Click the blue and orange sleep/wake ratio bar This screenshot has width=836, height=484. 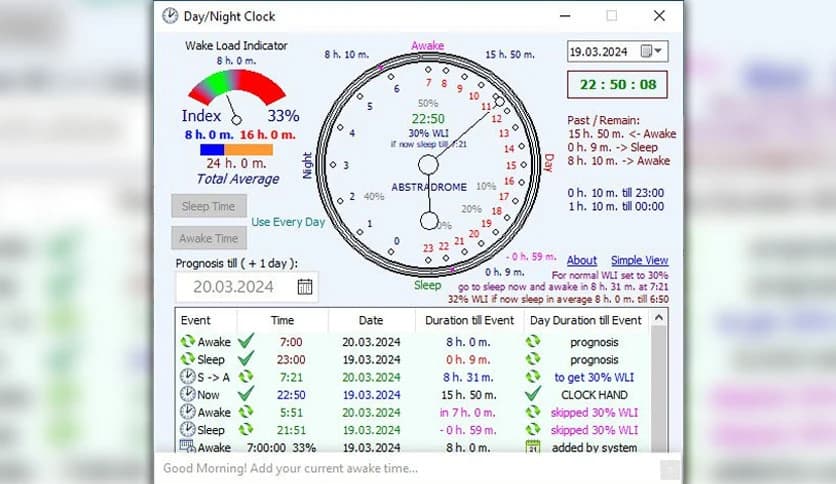point(237,150)
